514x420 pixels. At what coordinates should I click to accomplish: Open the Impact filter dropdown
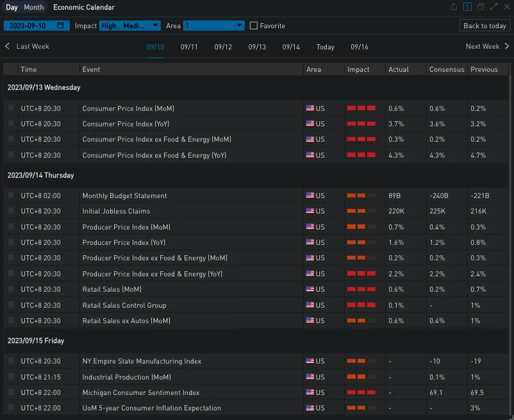(x=130, y=26)
